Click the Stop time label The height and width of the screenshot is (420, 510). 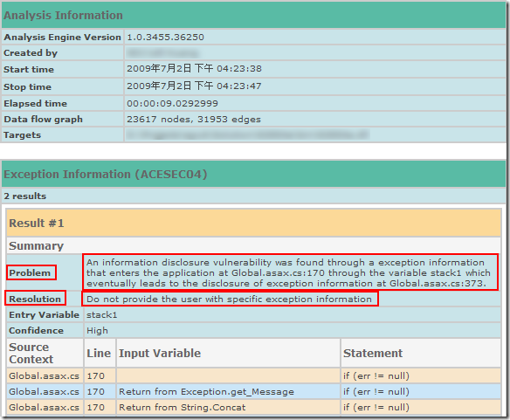27,86
